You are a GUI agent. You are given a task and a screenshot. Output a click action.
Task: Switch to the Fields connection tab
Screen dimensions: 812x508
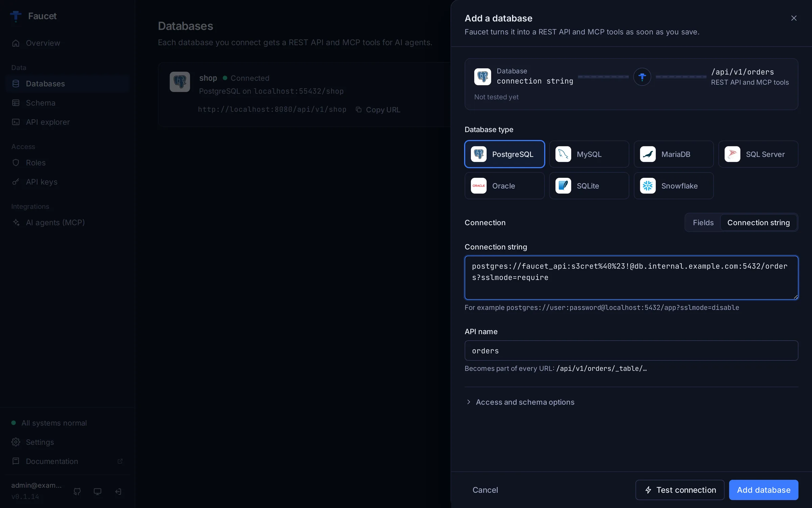pyautogui.click(x=703, y=223)
